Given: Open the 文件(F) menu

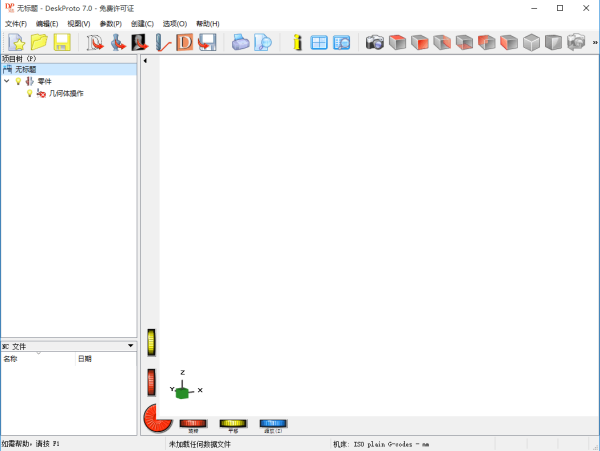Looking at the screenshot, I should click(x=16, y=23).
